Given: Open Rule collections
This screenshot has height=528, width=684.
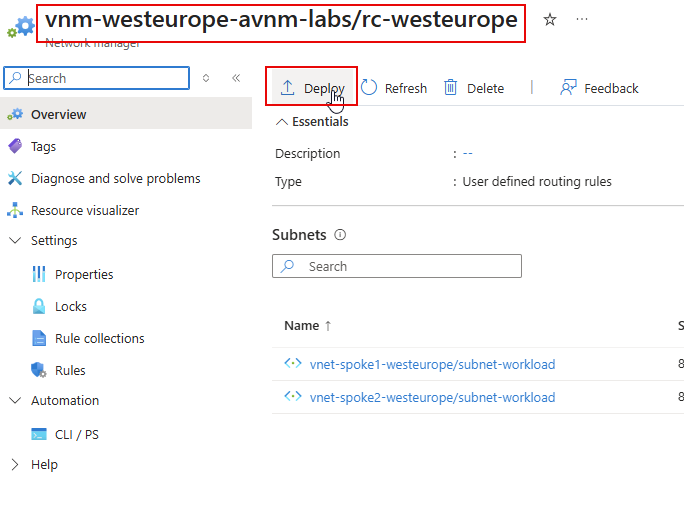Looking at the screenshot, I should click(99, 338).
